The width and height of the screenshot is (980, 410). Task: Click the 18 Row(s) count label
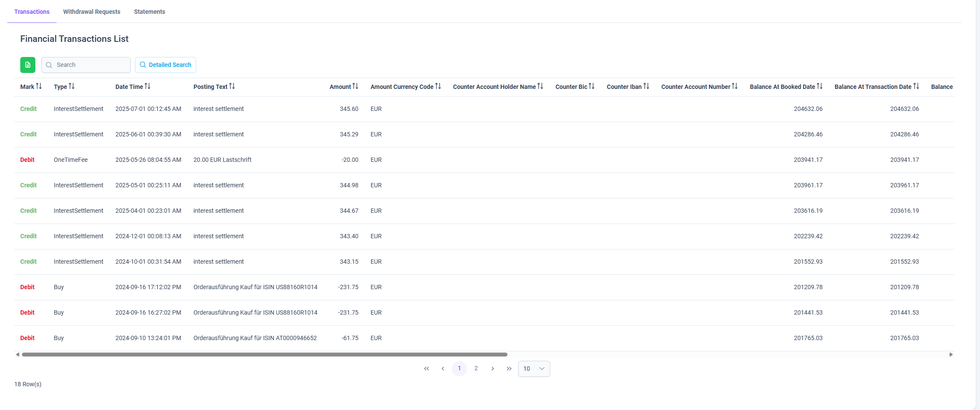[28, 384]
